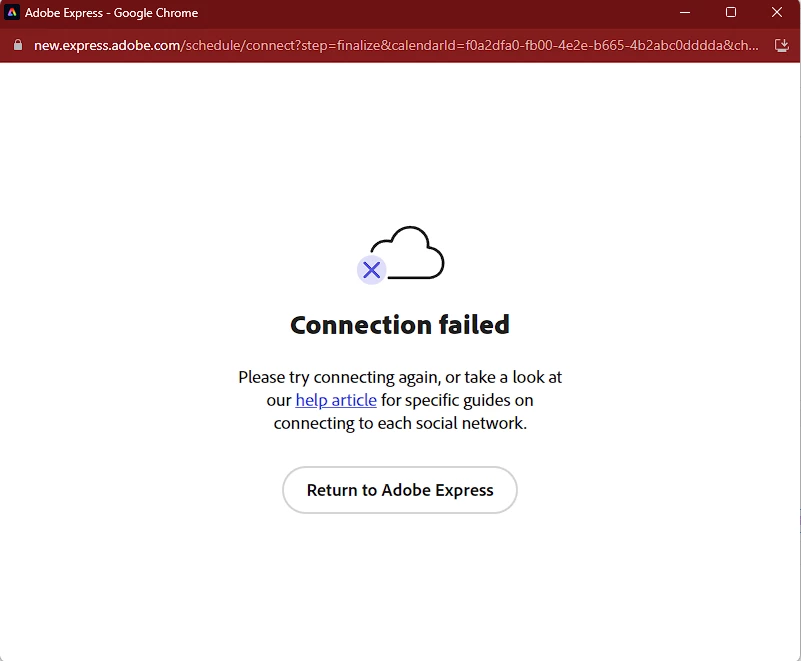
Task: Select the URL text in address bar
Action: click(396, 45)
